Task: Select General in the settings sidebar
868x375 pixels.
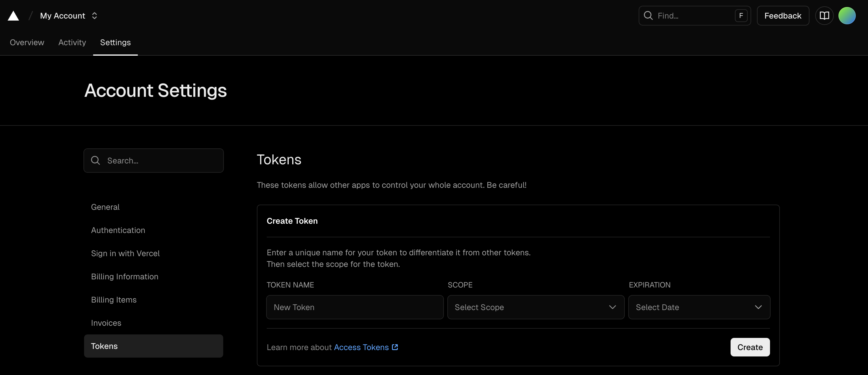Action: coord(105,207)
